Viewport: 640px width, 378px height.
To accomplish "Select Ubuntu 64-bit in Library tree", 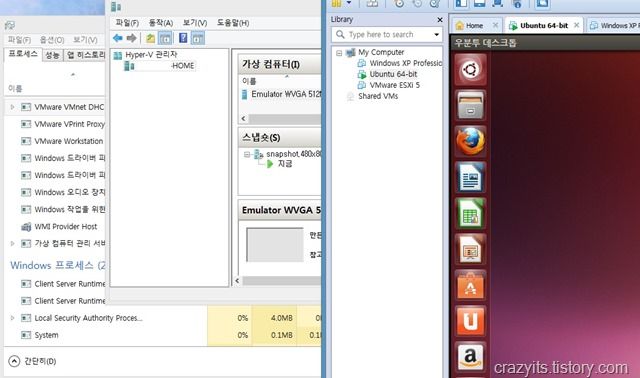I will (x=388, y=74).
